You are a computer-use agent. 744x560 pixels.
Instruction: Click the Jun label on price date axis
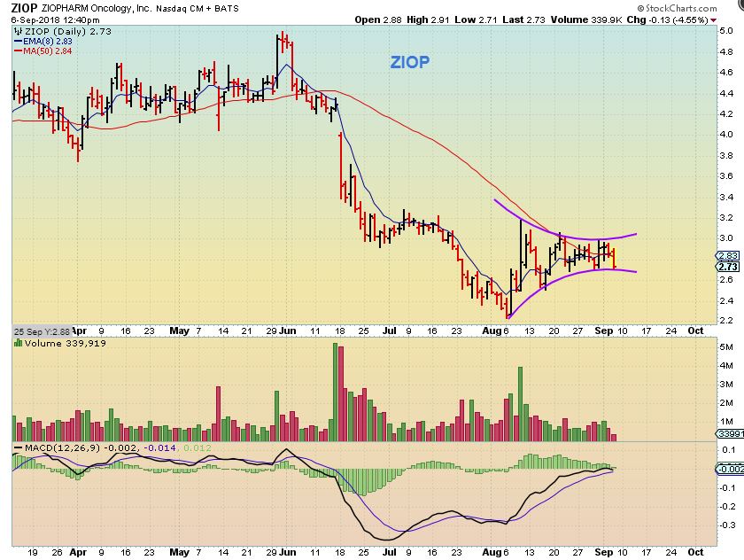tap(288, 331)
